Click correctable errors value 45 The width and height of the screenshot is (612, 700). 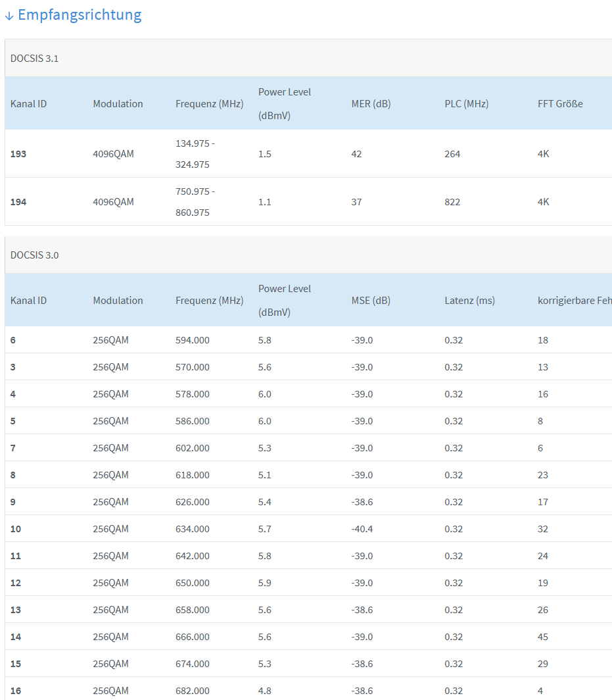tap(543, 637)
